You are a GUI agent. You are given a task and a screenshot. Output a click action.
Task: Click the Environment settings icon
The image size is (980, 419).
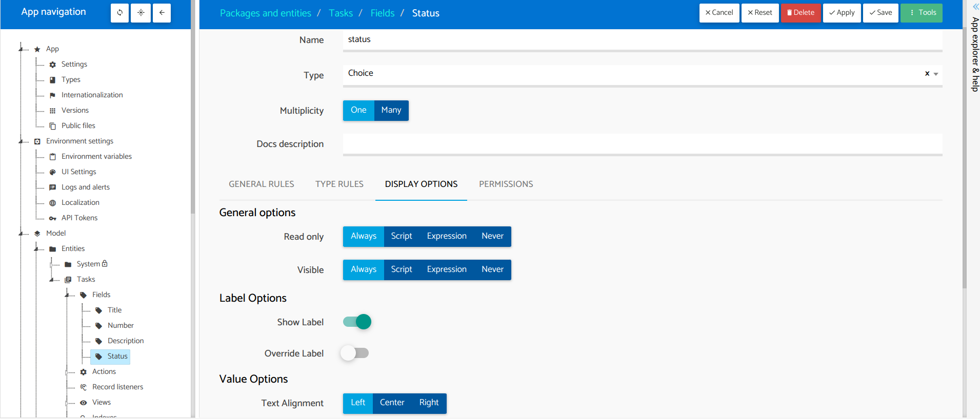pos(37,141)
